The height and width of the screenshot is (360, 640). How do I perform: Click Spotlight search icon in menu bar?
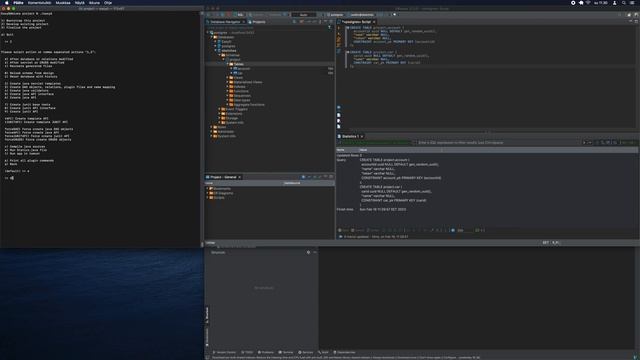[623, 2]
